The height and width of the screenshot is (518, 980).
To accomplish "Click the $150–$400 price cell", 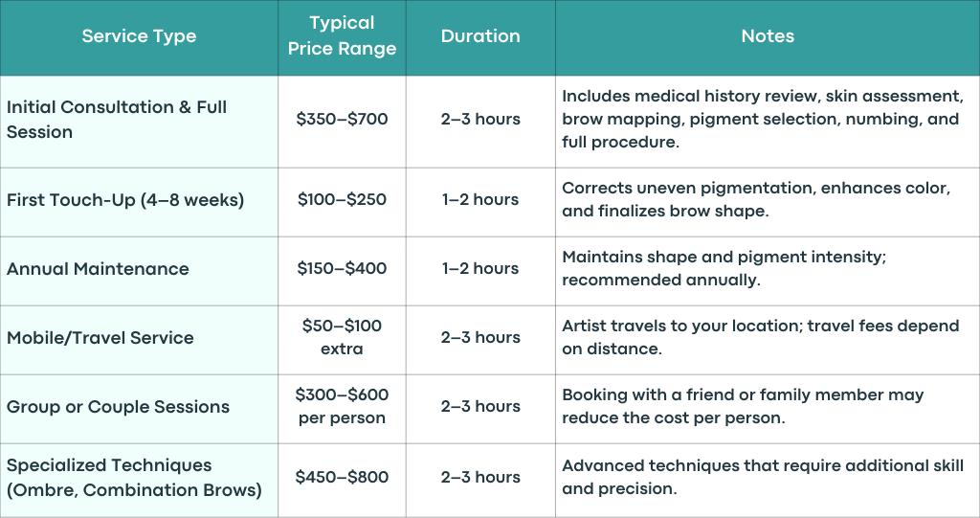I will click(342, 268).
